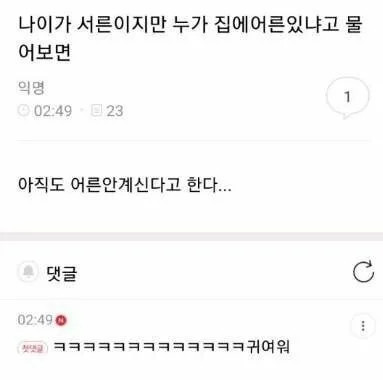Refresh the comments list

pyautogui.click(x=363, y=272)
